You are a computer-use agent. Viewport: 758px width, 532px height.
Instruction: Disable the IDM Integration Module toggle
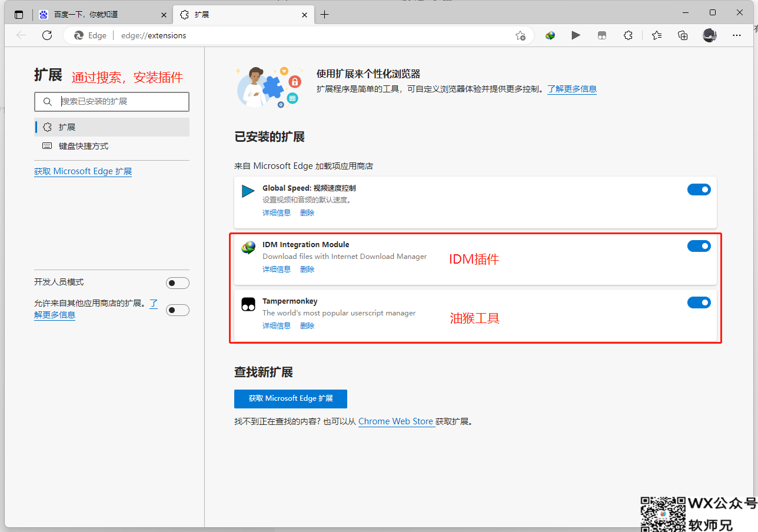[x=699, y=246]
